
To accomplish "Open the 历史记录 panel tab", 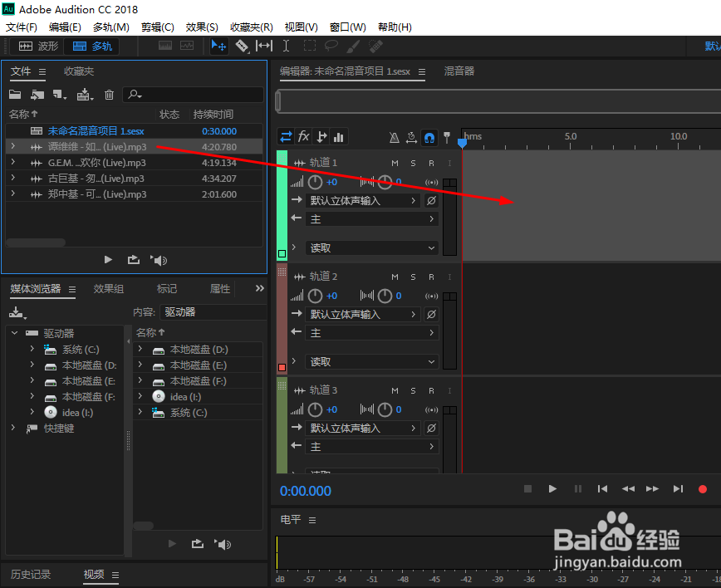I will pyautogui.click(x=31, y=574).
